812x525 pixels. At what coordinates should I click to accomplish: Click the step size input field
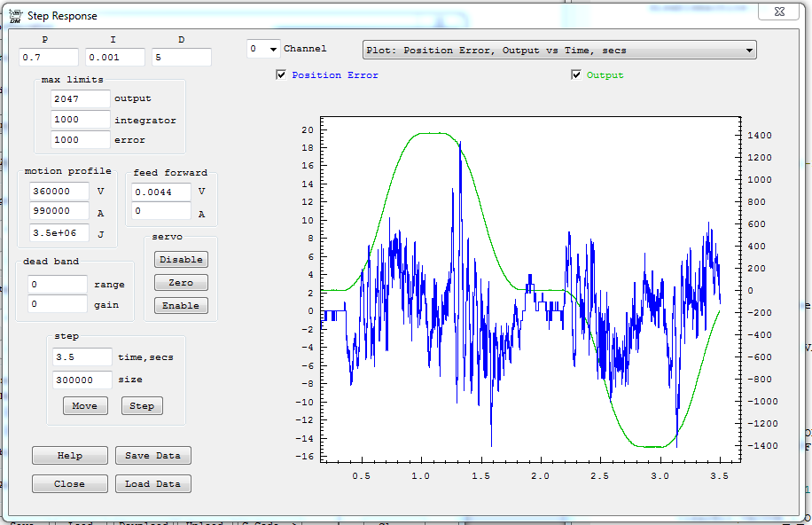[82, 380]
